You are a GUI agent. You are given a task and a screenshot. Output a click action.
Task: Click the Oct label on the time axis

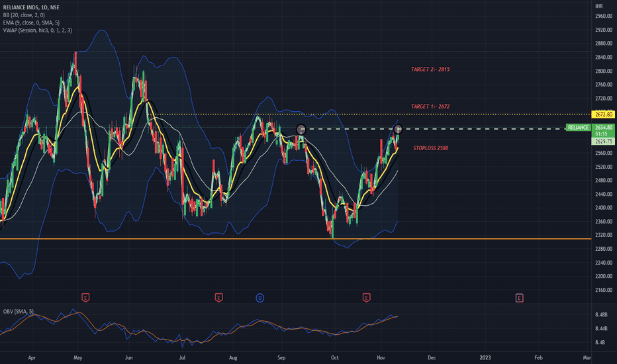tap(334, 357)
